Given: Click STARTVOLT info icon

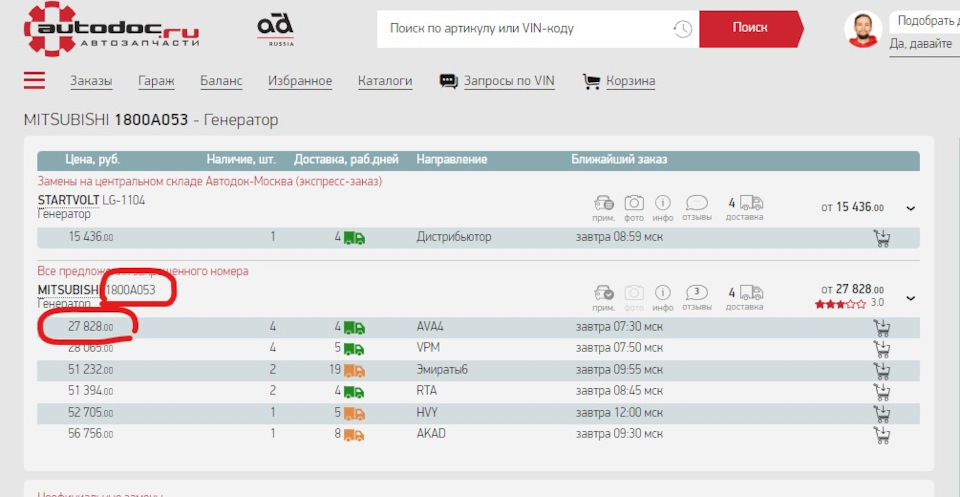Looking at the screenshot, I should click(x=662, y=203).
